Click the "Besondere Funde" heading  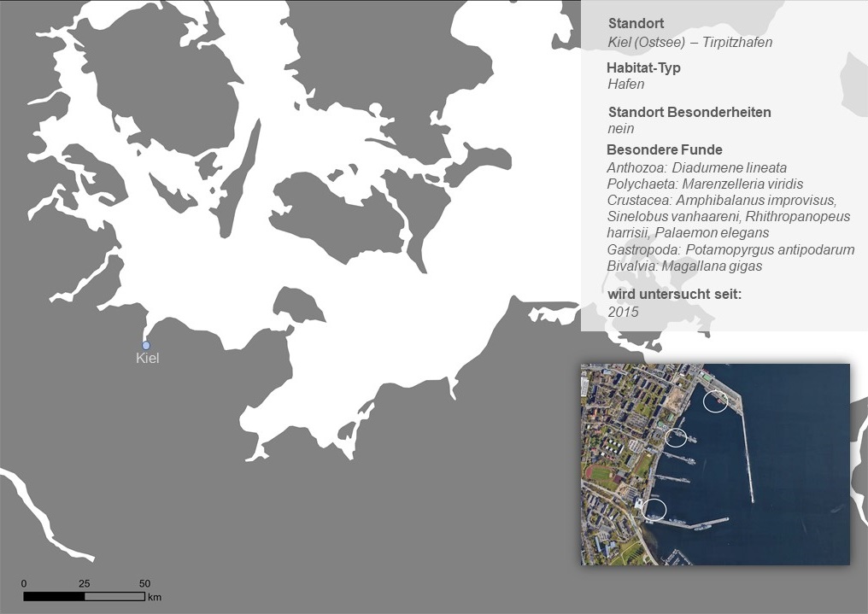click(x=665, y=150)
